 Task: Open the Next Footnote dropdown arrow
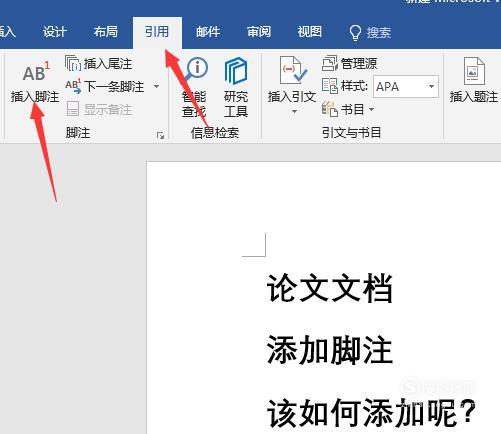(156, 87)
